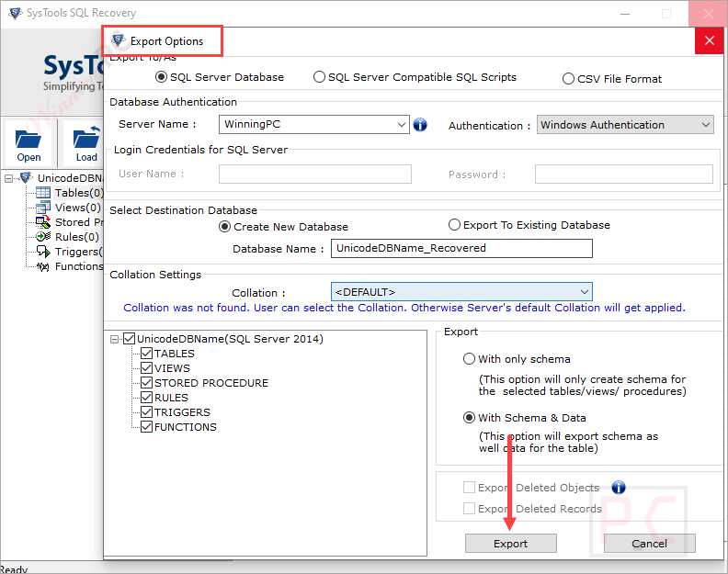728x574 pixels.
Task: Click the Triggers icon in the tree
Action: [x=42, y=252]
